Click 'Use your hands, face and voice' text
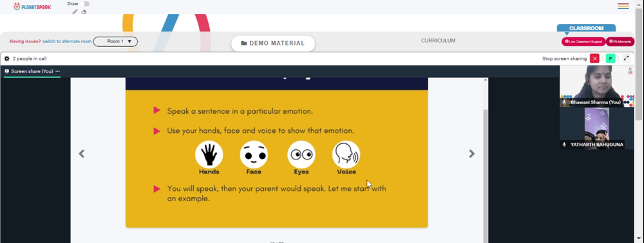Image resolution: width=644 pixels, height=243 pixels. 260,130
